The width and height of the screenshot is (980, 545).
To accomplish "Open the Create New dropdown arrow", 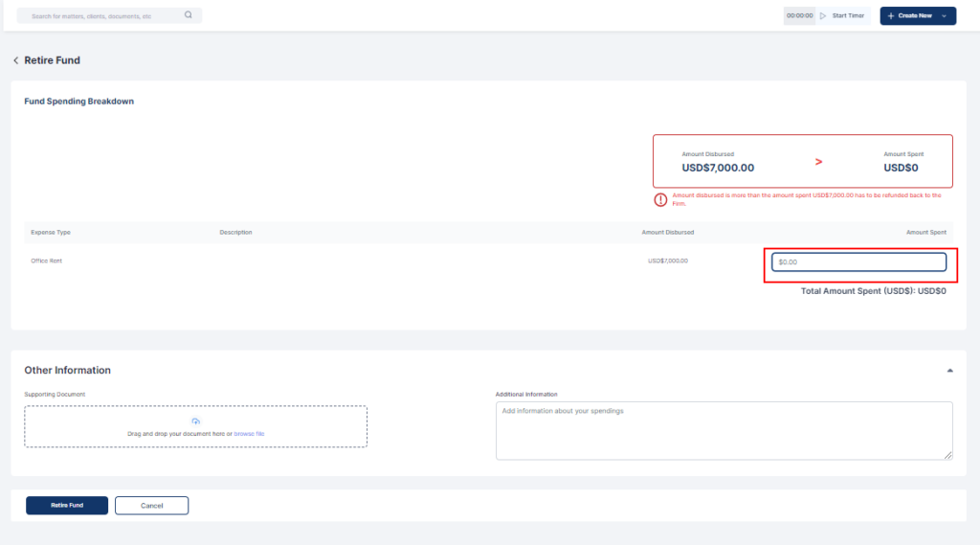I will (944, 16).
